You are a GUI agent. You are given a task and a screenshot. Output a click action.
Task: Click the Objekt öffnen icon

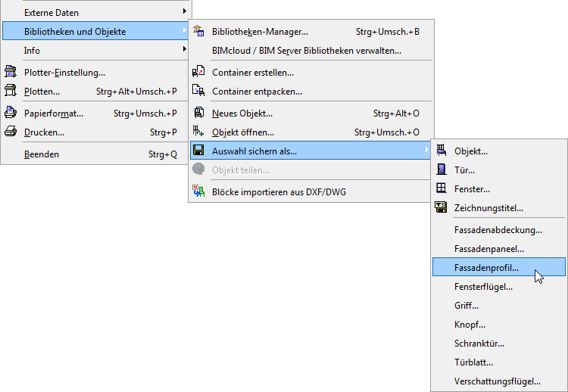[x=199, y=132]
